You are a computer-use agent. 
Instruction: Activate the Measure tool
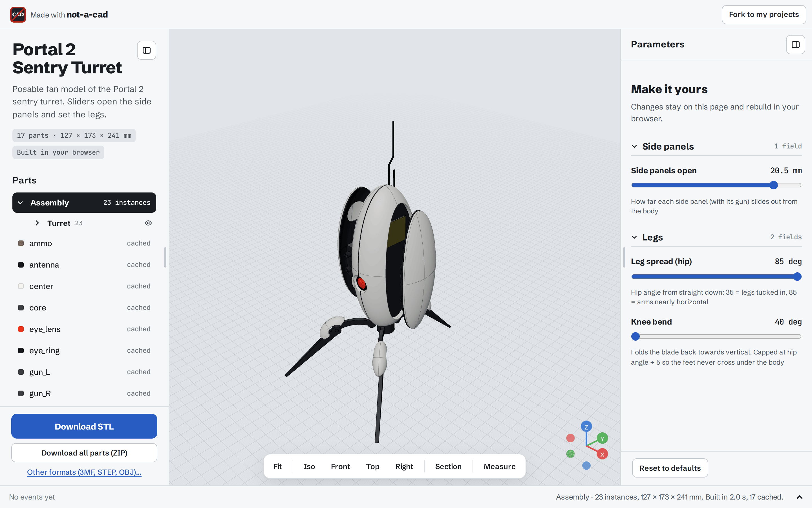(500, 466)
